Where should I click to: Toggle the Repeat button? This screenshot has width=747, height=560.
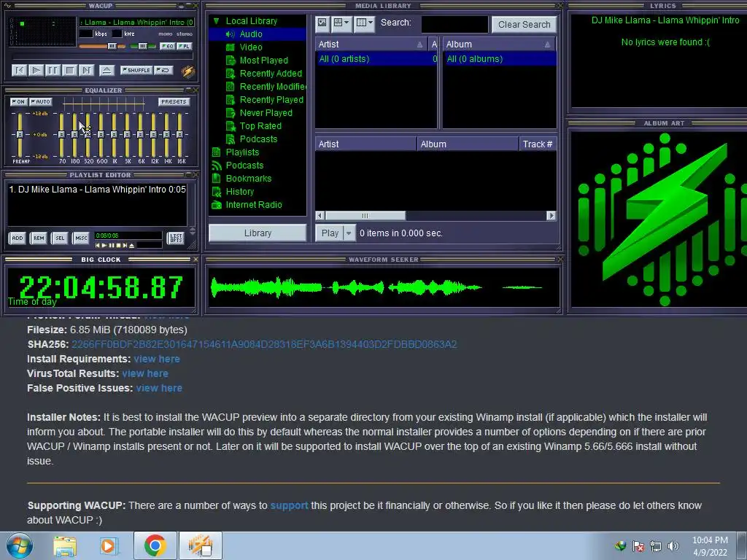(x=163, y=70)
